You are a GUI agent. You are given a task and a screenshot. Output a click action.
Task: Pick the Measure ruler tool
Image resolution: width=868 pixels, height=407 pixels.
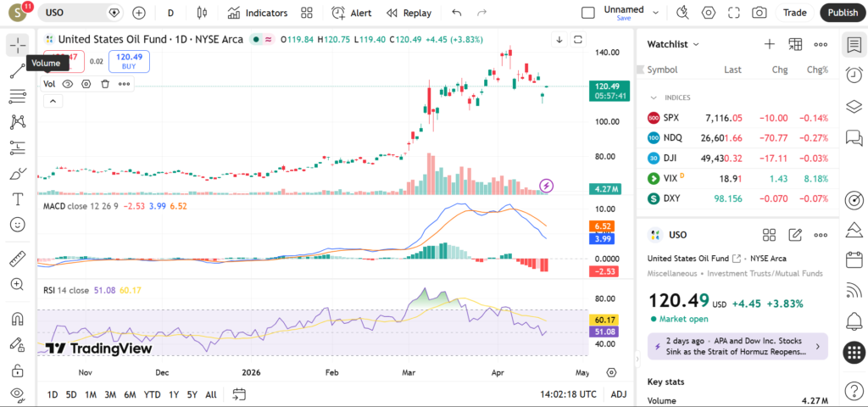pos(17,259)
